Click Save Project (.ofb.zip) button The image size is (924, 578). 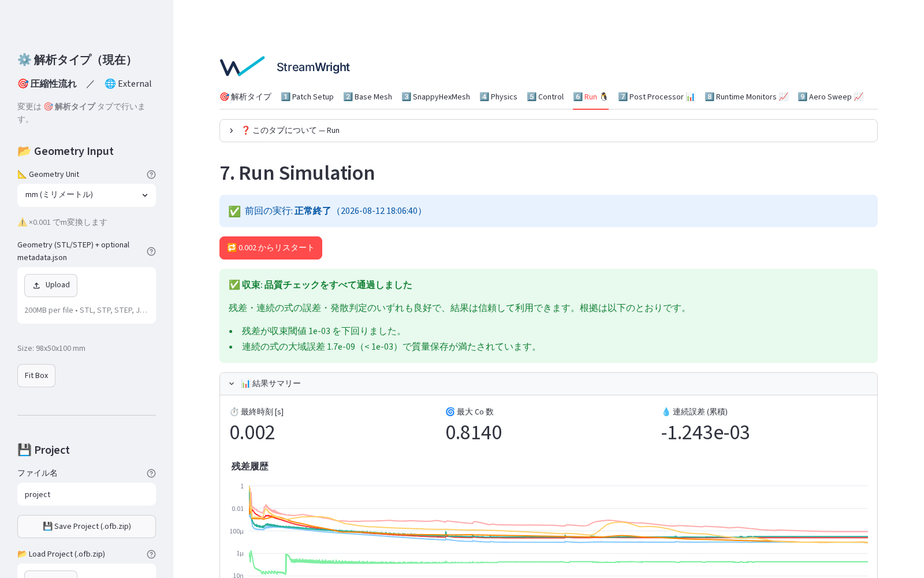pyautogui.click(x=87, y=527)
